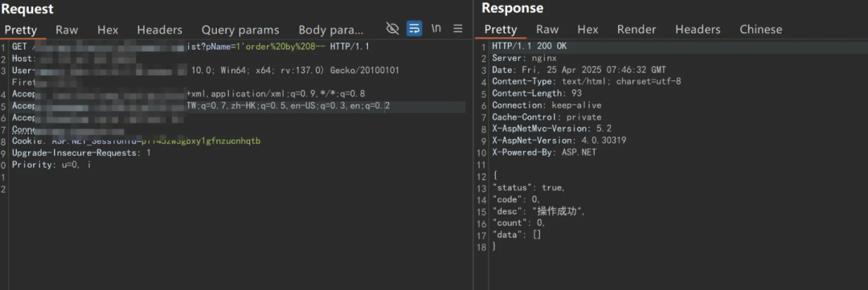This screenshot has width=868, height=290.
Task: Toggle the word wrap icon in Request
Action: click(414, 29)
